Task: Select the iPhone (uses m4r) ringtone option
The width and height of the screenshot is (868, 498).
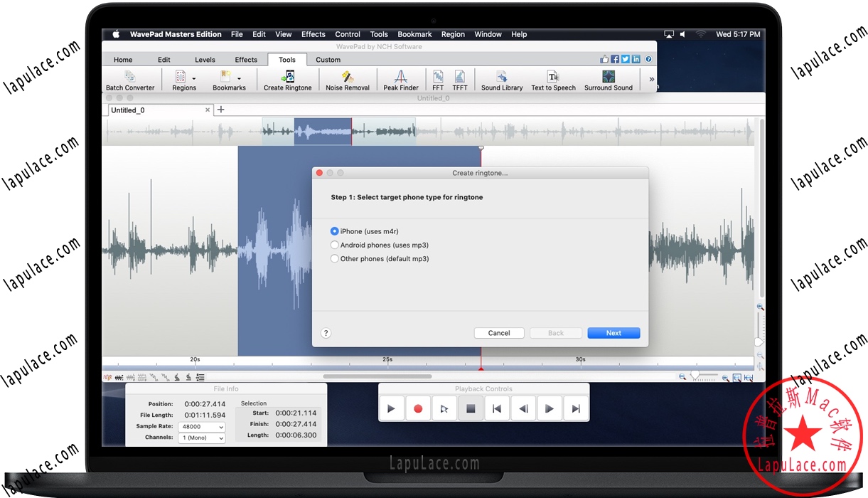Action: pyautogui.click(x=334, y=231)
